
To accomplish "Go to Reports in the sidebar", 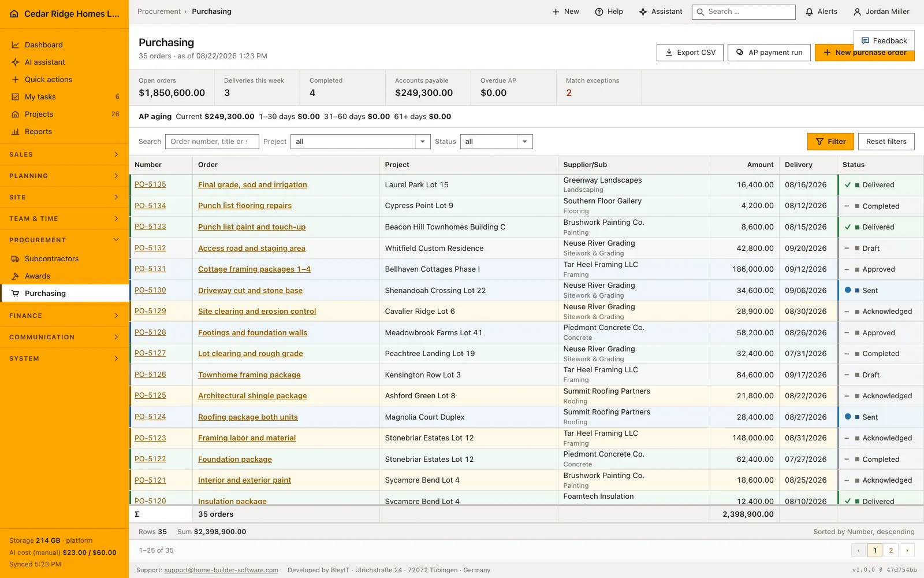I will tap(64, 132).
